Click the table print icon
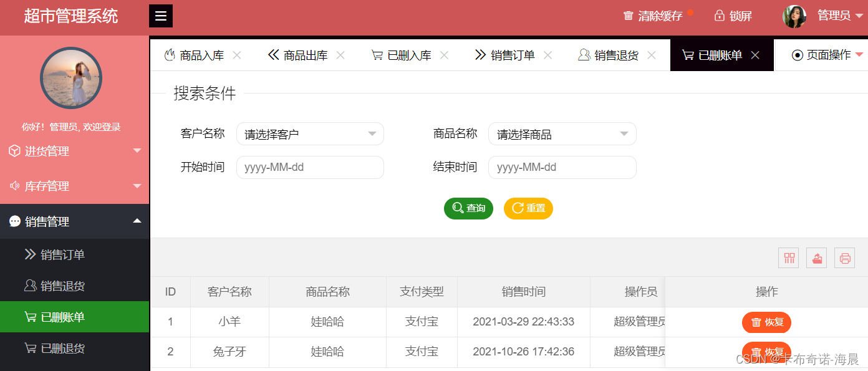The width and height of the screenshot is (868, 371). (845, 258)
